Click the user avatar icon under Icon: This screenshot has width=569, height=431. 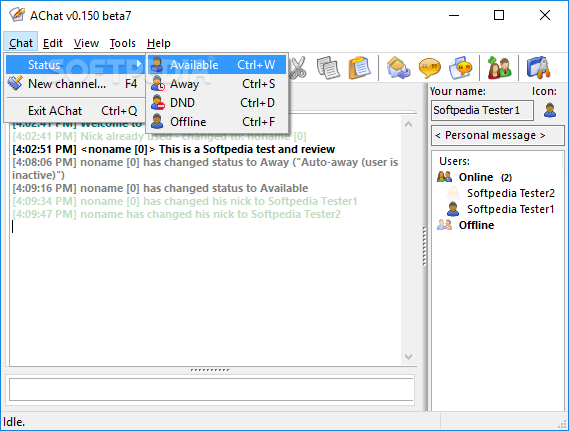tap(550, 110)
